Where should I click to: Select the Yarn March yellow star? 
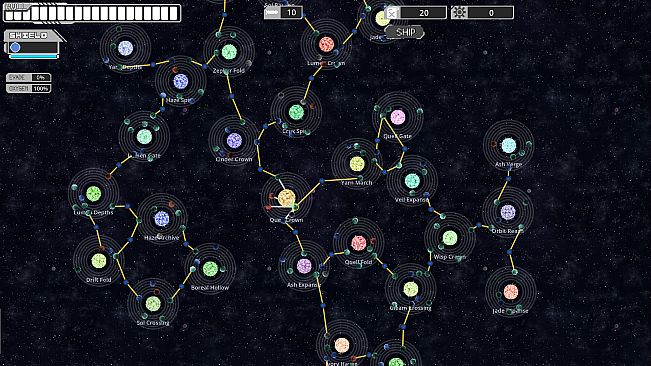(357, 164)
